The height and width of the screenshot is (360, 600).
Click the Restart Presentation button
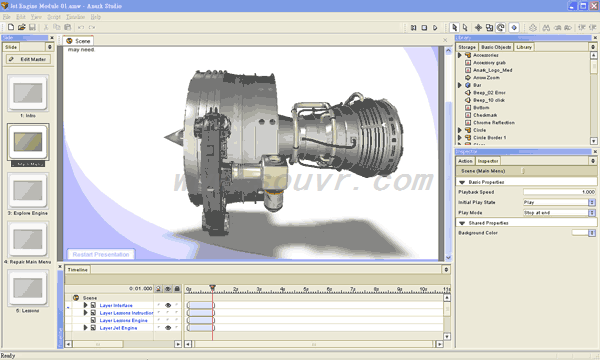(x=101, y=254)
